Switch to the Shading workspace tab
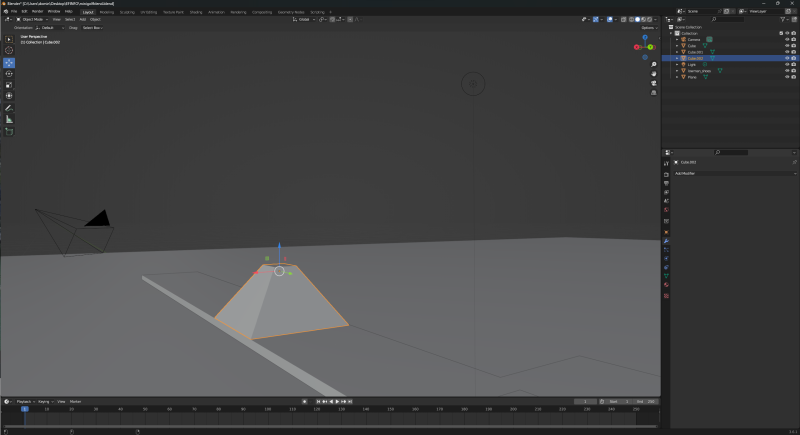 196,12
